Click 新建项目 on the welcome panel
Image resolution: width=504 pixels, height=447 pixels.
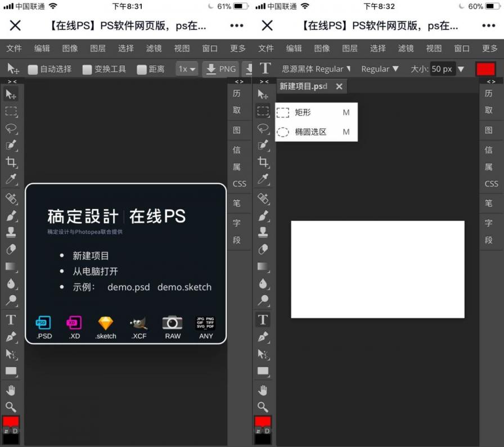point(91,256)
